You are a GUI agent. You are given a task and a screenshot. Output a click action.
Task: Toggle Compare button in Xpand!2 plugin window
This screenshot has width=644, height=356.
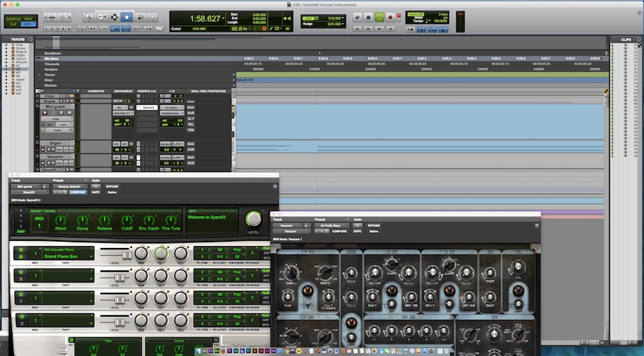pyautogui.click(x=78, y=192)
